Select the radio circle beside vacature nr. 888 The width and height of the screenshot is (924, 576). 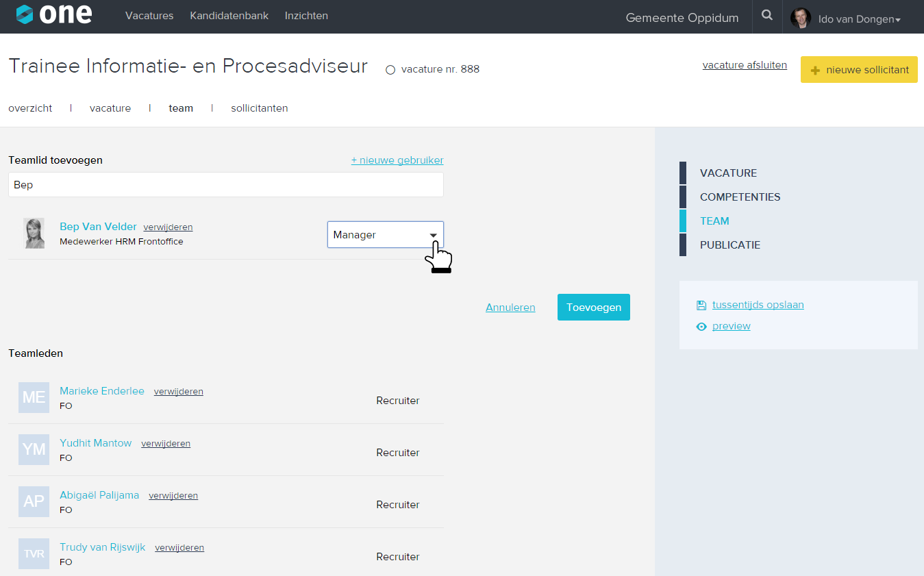pos(390,70)
